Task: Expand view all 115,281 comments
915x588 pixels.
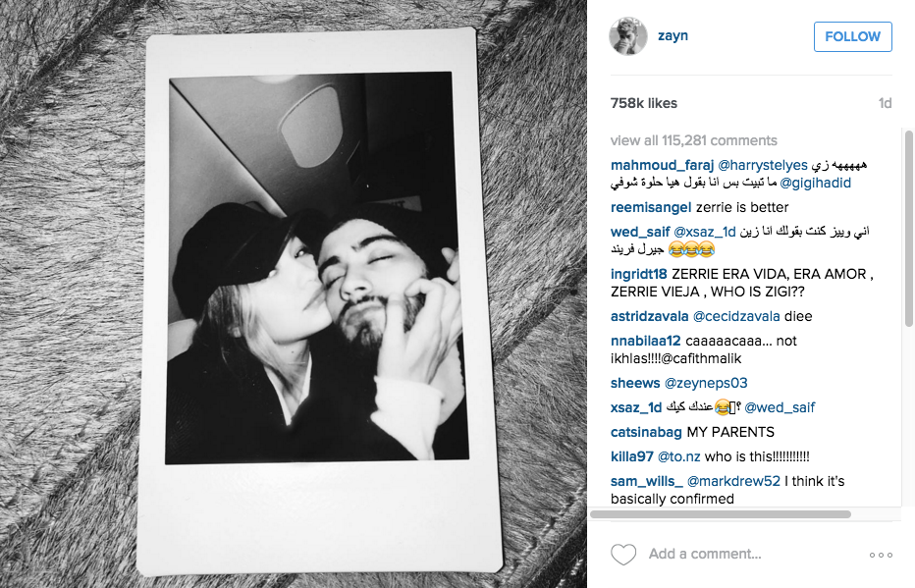Action: pyautogui.click(x=693, y=140)
